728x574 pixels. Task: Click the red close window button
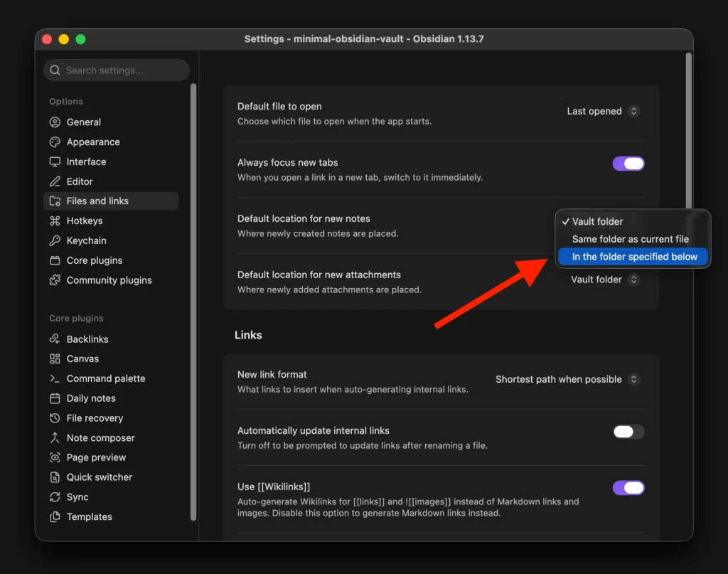pos(47,39)
